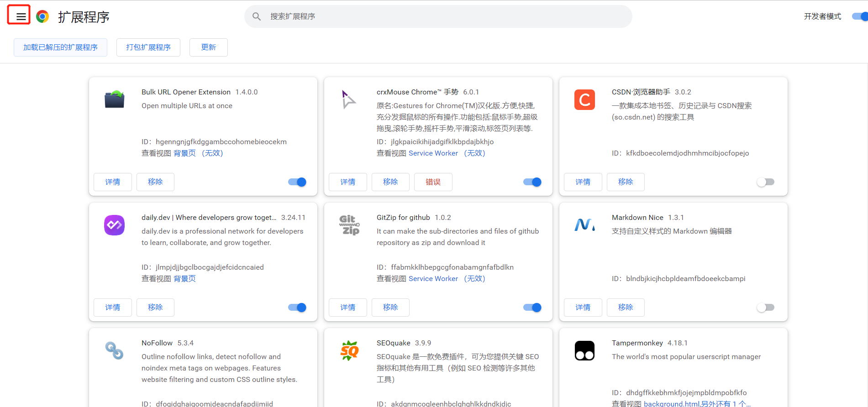Click 开发者模式 label
This screenshot has height=407, width=868.
click(822, 16)
